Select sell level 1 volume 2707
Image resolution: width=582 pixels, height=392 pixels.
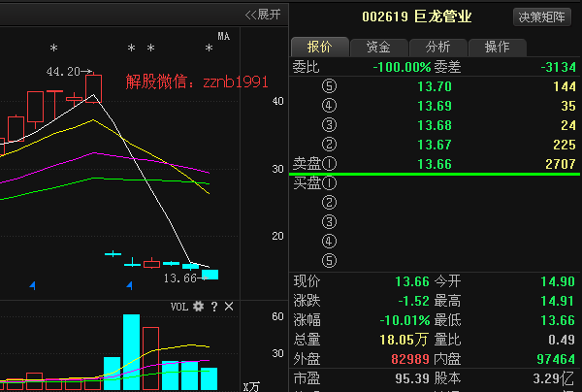[x=561, y=164]
